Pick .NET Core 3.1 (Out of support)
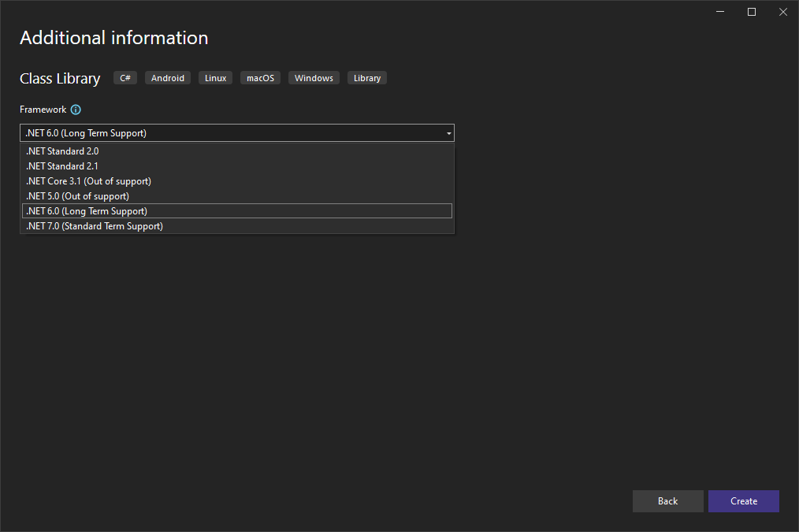799x532 pixels. tap(88, 181)
